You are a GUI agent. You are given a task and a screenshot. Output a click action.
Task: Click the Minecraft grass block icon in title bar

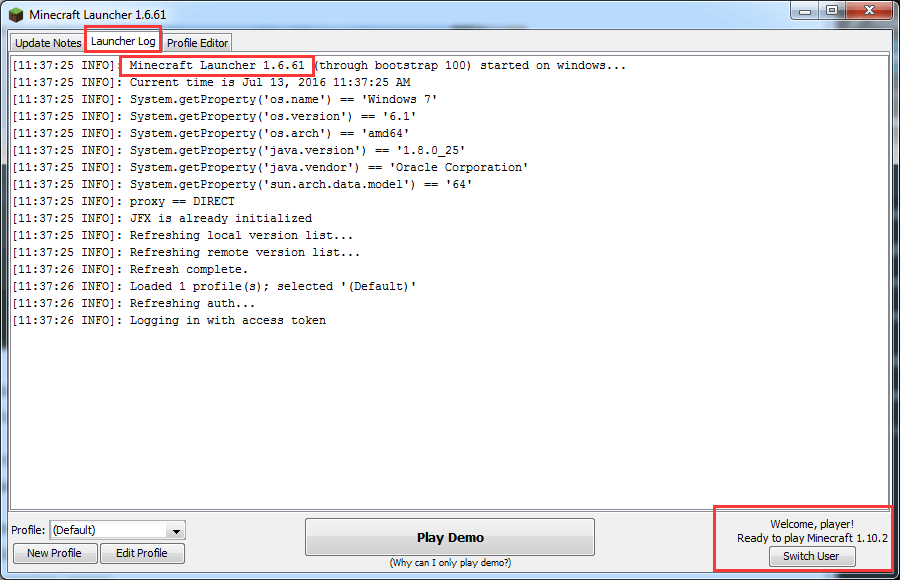pos(16,14)
